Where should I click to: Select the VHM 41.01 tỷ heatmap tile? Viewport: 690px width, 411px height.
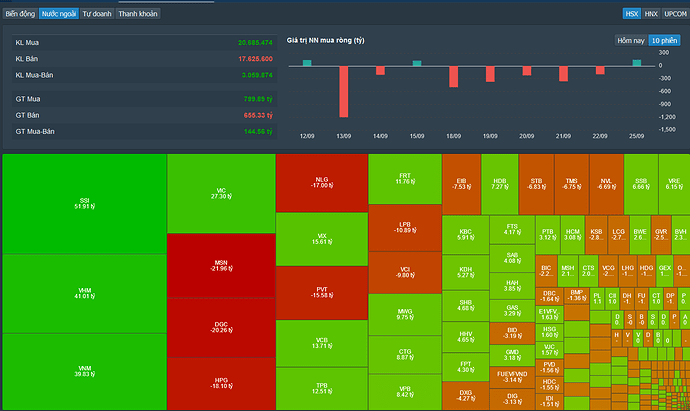[84, 294]
